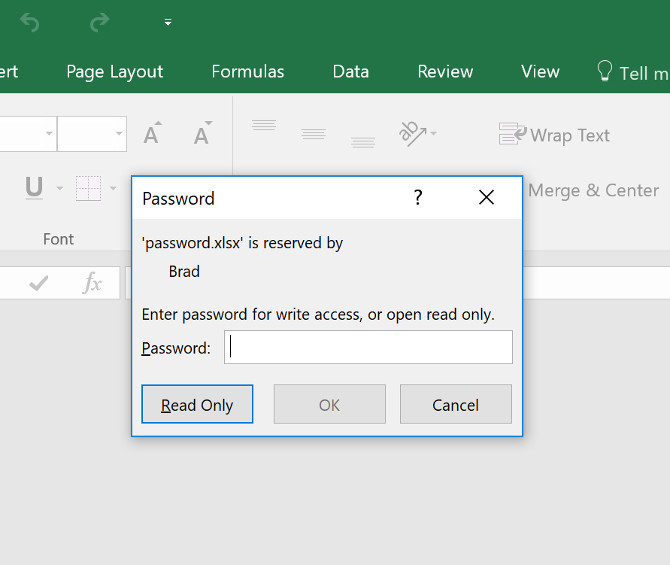Screen dimensions: 670x565
Task: Click Cancel in the Password dialog
Action: coord(455,405)
